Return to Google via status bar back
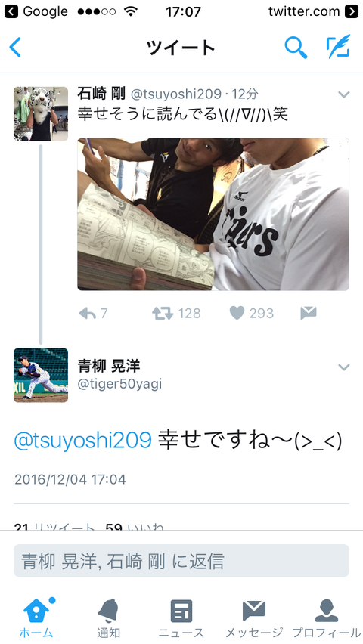 coord(36,11)
